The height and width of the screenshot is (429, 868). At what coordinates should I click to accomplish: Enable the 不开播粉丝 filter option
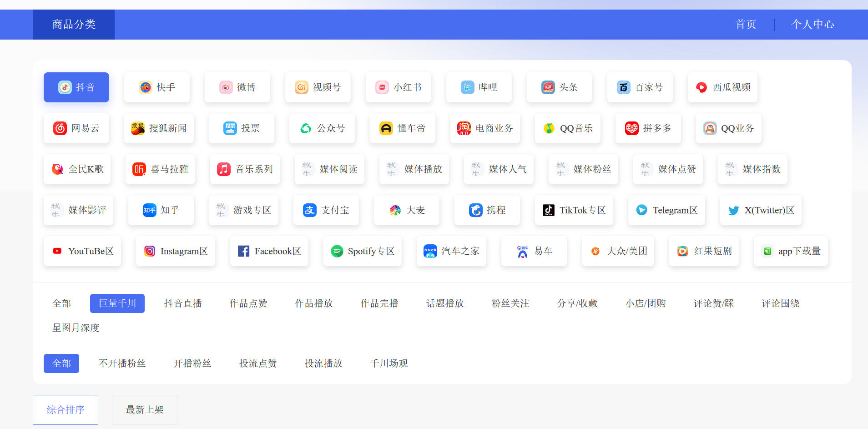pos(122,363)
